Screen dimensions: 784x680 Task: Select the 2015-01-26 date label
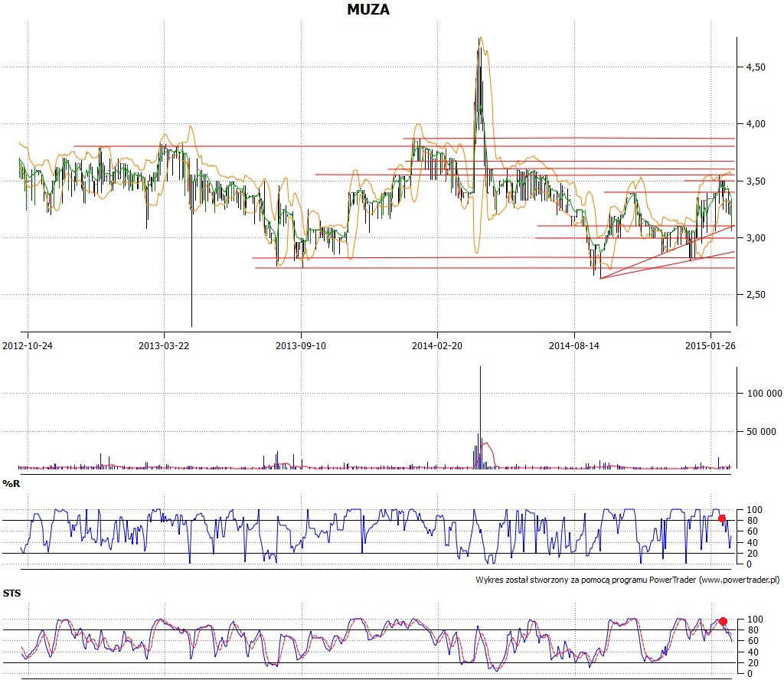pos(710,345)
